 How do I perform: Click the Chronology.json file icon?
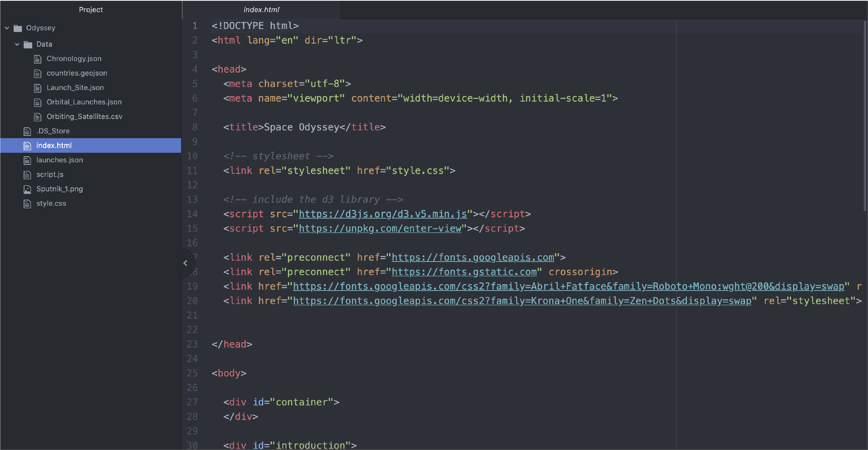tap(38, 59)
